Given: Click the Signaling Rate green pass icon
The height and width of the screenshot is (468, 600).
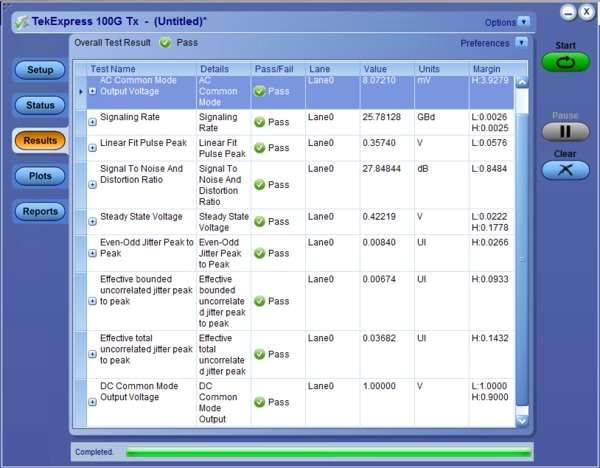Looking at the screenshot, I should click(x=259, y=124).
